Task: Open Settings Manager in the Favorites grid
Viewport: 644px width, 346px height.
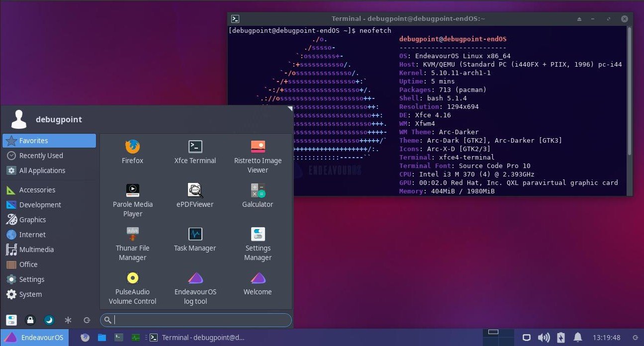Action: coord(258,244)
